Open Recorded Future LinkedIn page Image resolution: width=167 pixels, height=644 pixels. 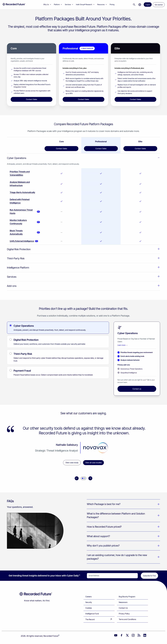(145, 635)
